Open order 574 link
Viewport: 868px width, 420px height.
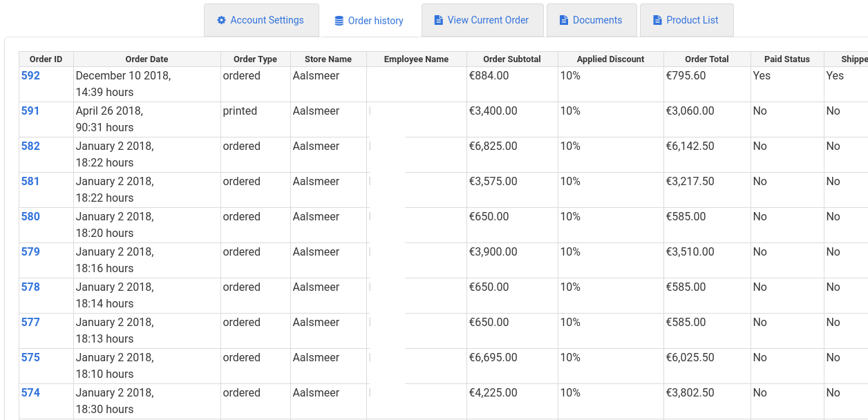coord(30,392)
